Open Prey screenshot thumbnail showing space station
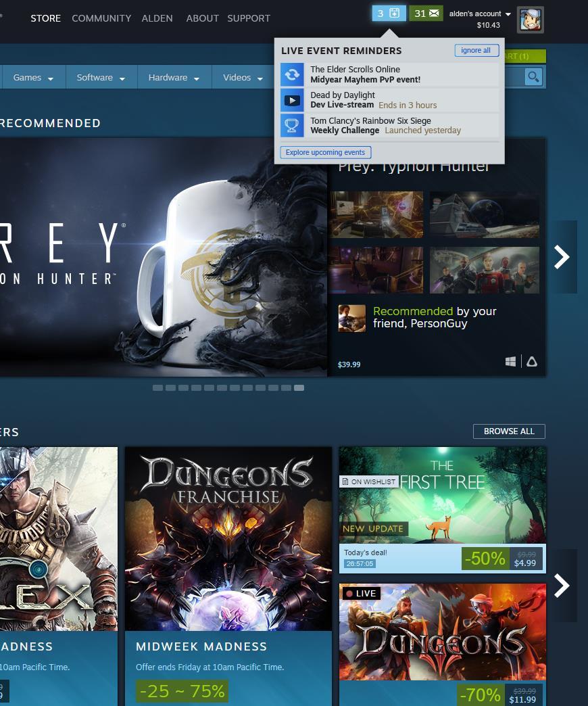 485,215
